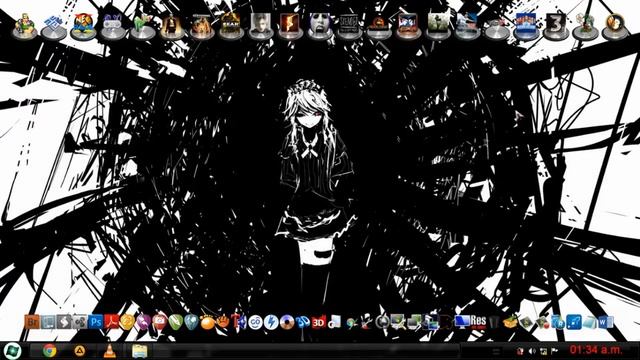Launch Photoshop (Ps) from the dock
This screenshot has height=360, width=640.
tap(96, 322)
